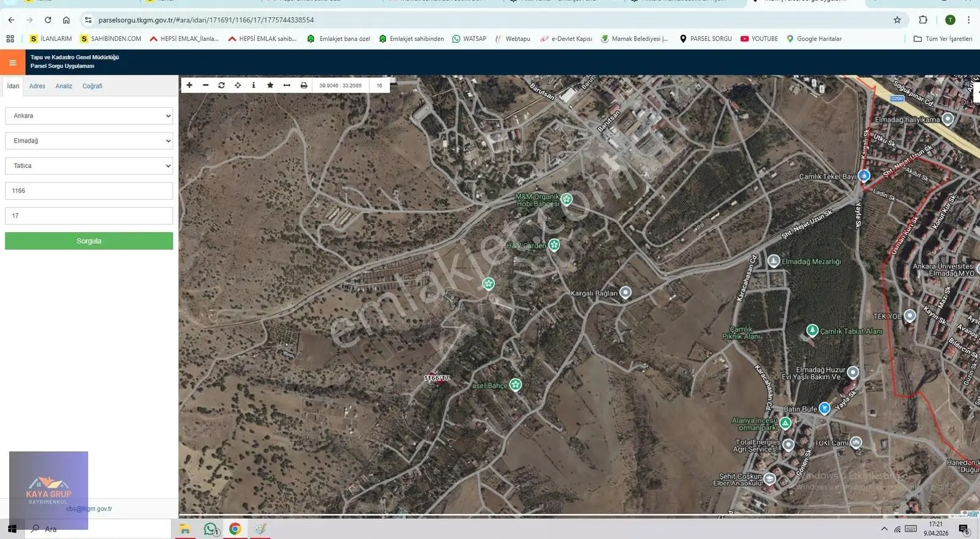Click the green Sorgula button
Image resolution: width=980 pixels, height=539 pixels.
point(89,241)
